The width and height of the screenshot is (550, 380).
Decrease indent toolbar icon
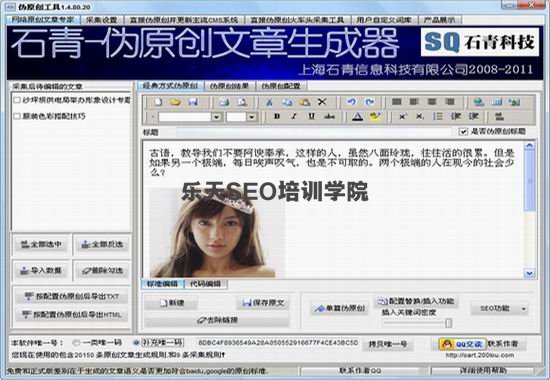[455, 116]
